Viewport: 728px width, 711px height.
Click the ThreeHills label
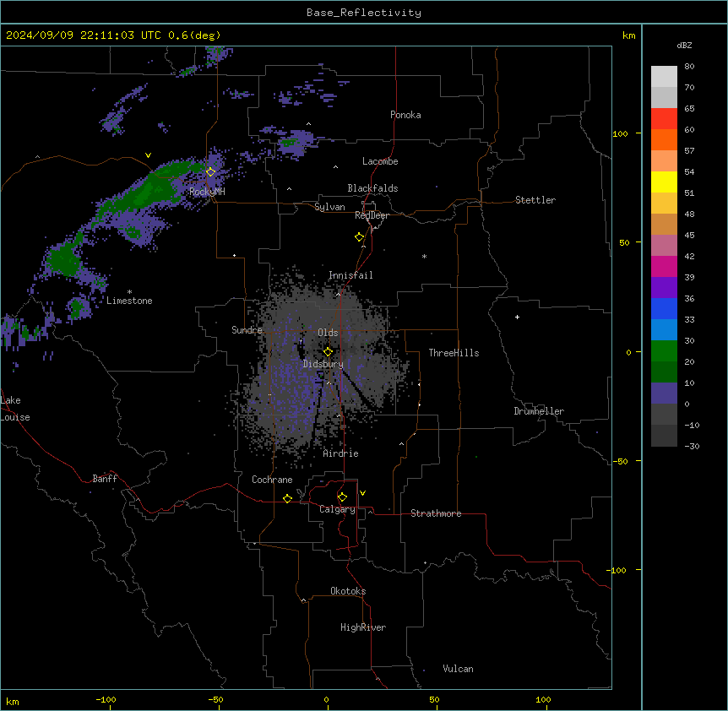click(x=454, y=353)
